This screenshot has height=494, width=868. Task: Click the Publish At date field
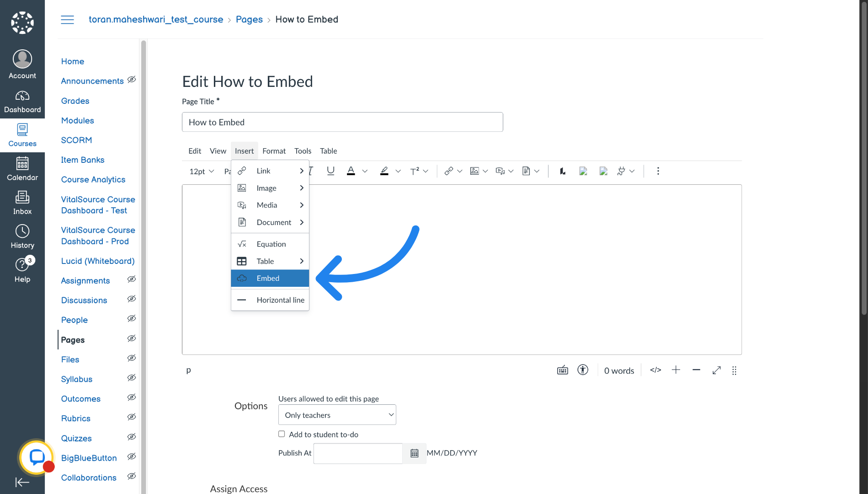point(358,453)
